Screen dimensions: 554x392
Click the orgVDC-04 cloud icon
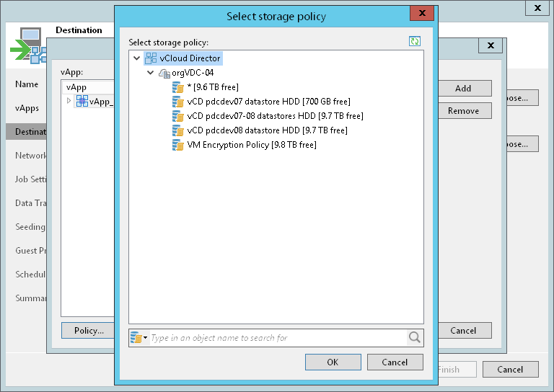click(x=164, y=73)
